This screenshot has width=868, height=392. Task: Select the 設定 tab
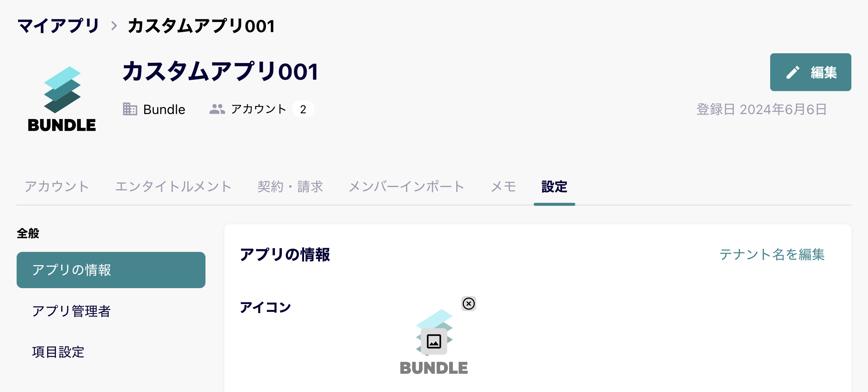coord(554,187)
